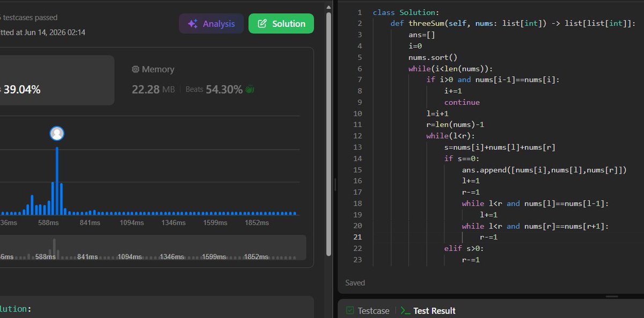Click the '22.28 MB' memory value
This screenshot has width=644, height=318.
pyautogui.click(x=153, y=90)
